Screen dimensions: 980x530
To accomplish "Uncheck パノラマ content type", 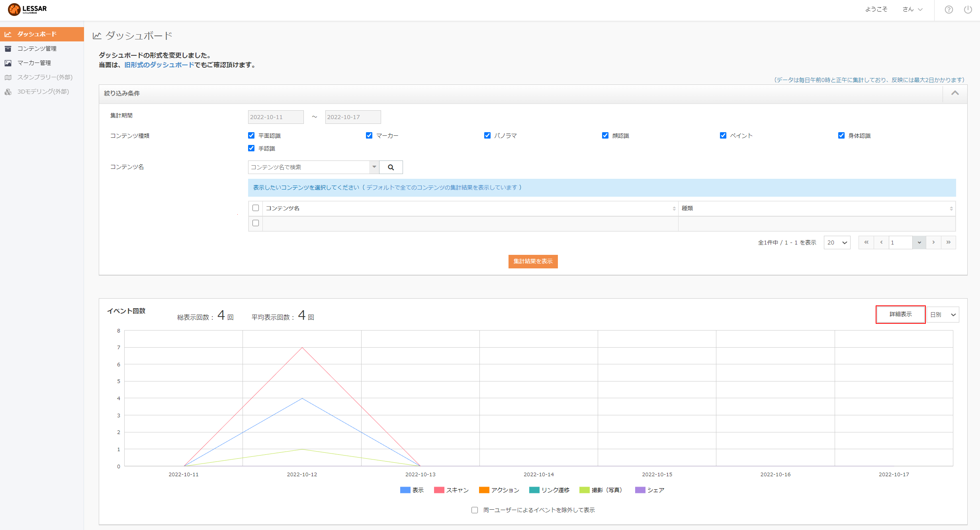I will pos(487,135).
